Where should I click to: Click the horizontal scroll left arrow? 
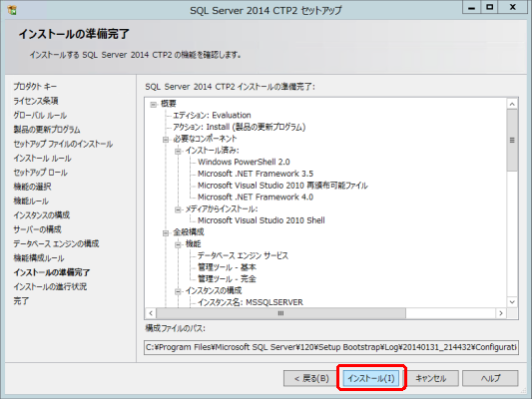[x=151, y=313]
